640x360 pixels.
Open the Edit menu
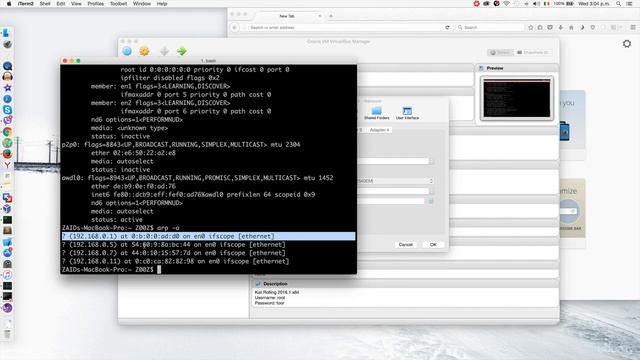point(61,4)
